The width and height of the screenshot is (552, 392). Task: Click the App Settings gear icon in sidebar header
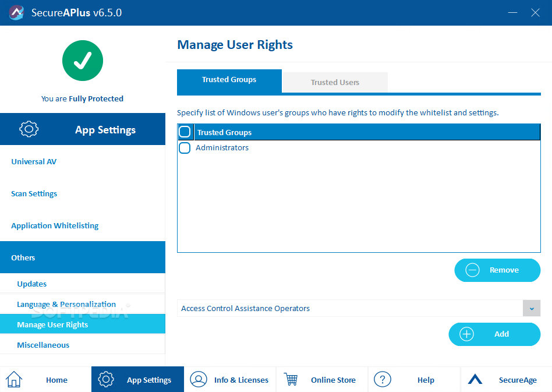(29, 129)
